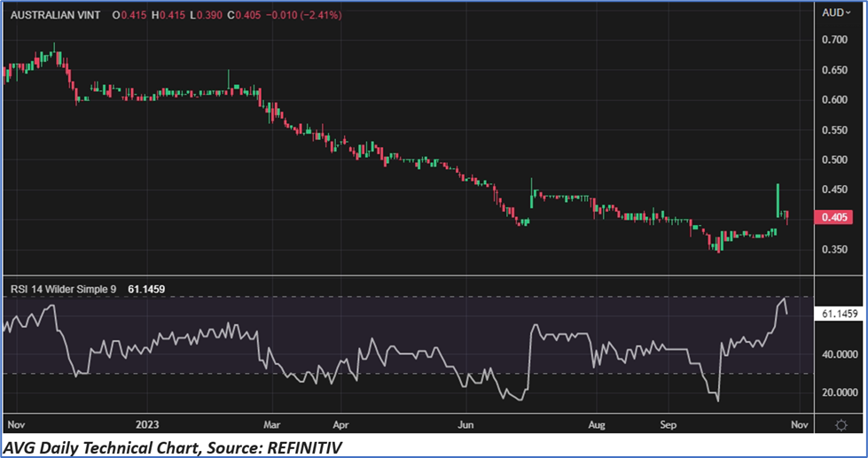The image size is (868, 458).
Task: Click the Apr label on time axis
Action: (341, 425)
